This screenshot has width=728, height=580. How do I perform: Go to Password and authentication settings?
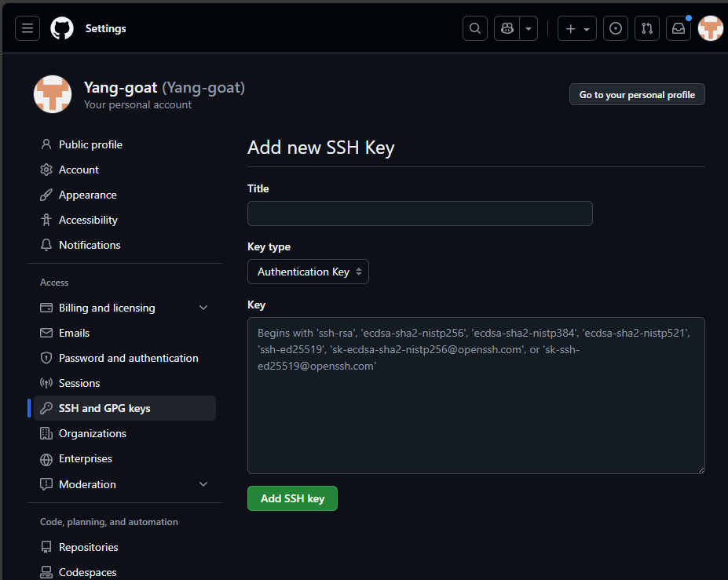(x=128, y=358)
